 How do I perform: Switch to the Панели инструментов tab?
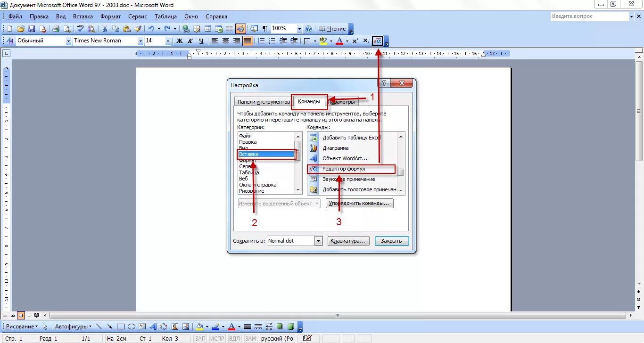264,102
